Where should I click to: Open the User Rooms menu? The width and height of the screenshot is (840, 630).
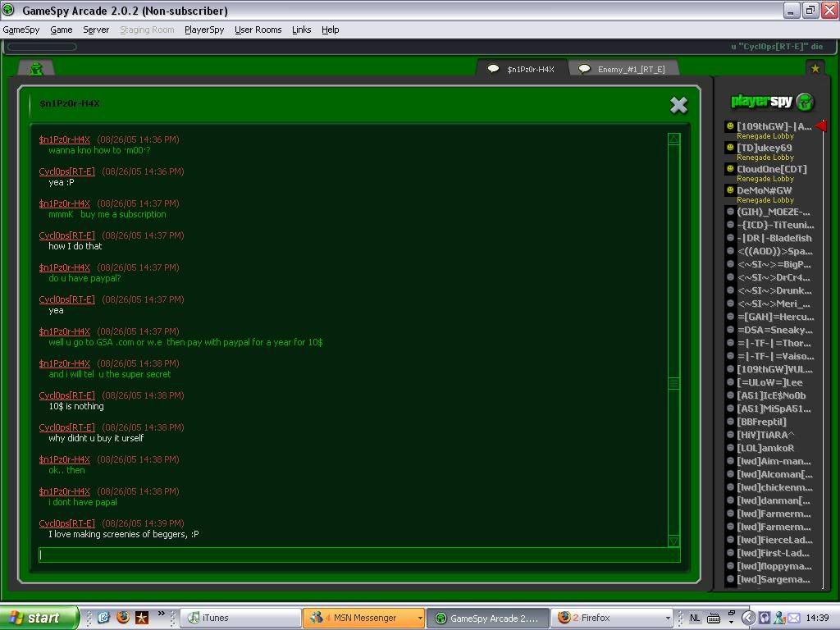point(258,30)
